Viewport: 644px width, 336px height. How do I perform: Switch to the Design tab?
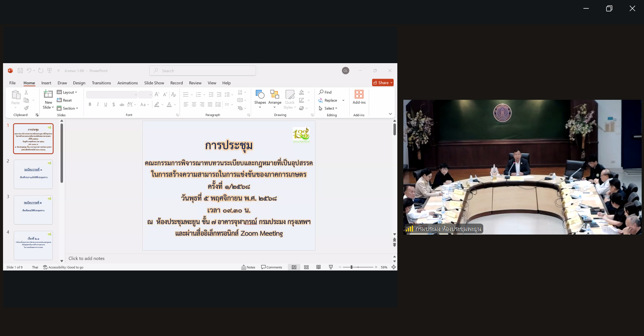point(79,83)
